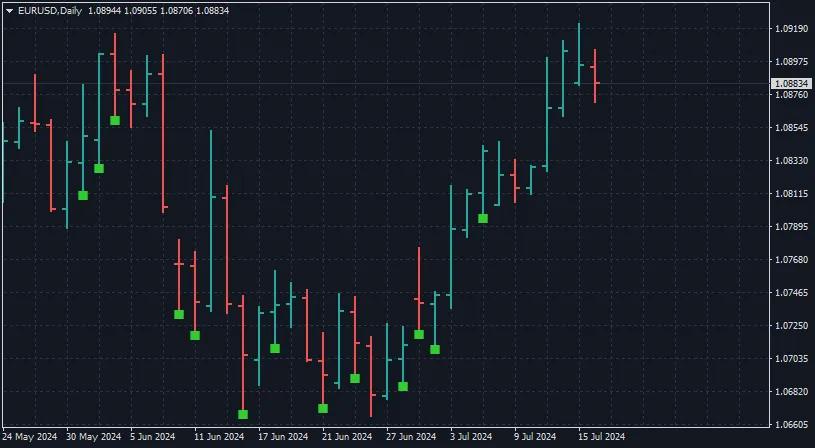
Task: Click the 24 May 2024 date label
Action: (x=30, y=437)
